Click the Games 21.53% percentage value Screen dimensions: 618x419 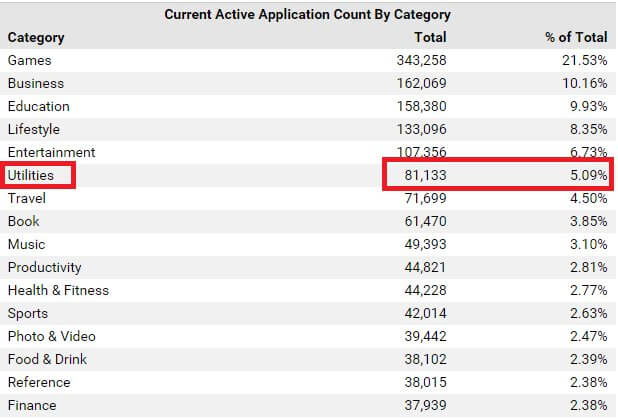584,60
